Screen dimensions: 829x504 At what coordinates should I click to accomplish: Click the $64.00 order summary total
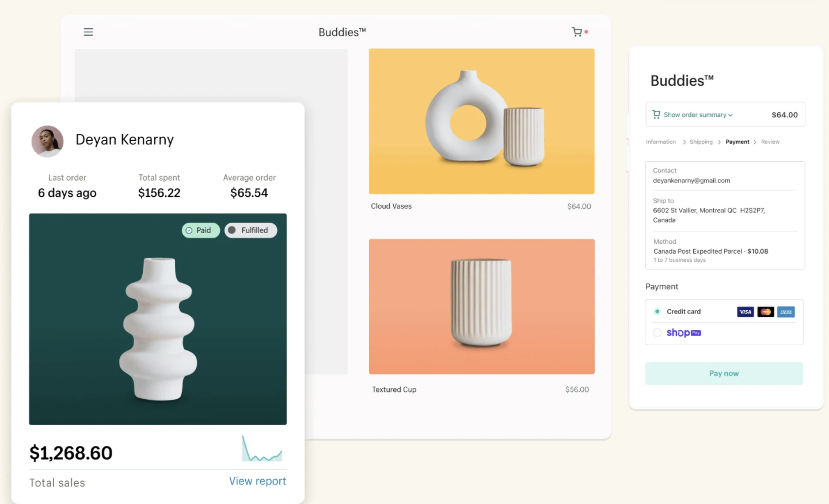coord(785,115)
